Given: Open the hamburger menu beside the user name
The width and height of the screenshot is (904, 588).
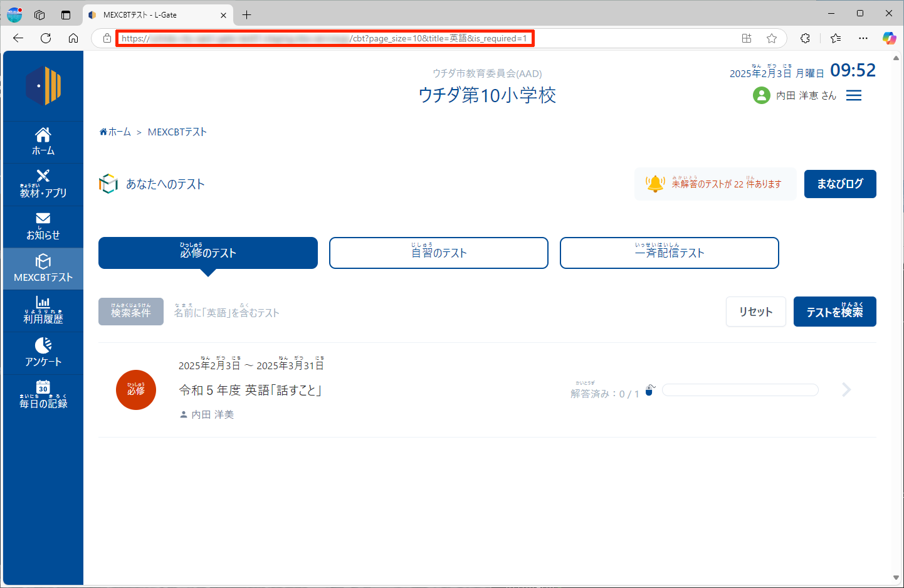Looking at the screenshot, I should 853,95.
